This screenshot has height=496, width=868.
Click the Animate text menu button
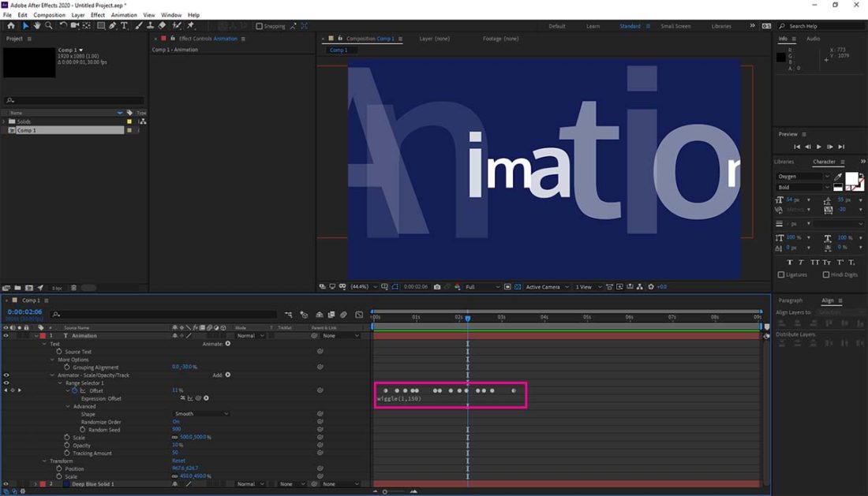[227, 344]
